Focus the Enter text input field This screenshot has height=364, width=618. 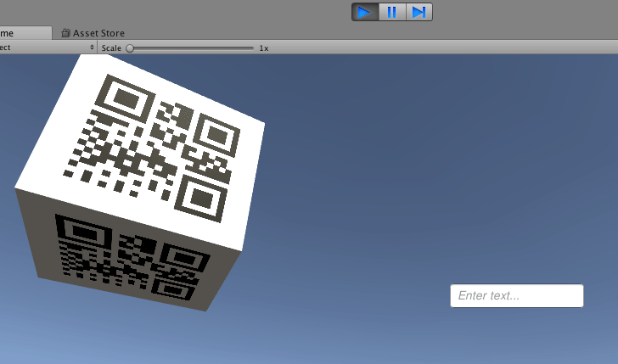pos(517,295)
